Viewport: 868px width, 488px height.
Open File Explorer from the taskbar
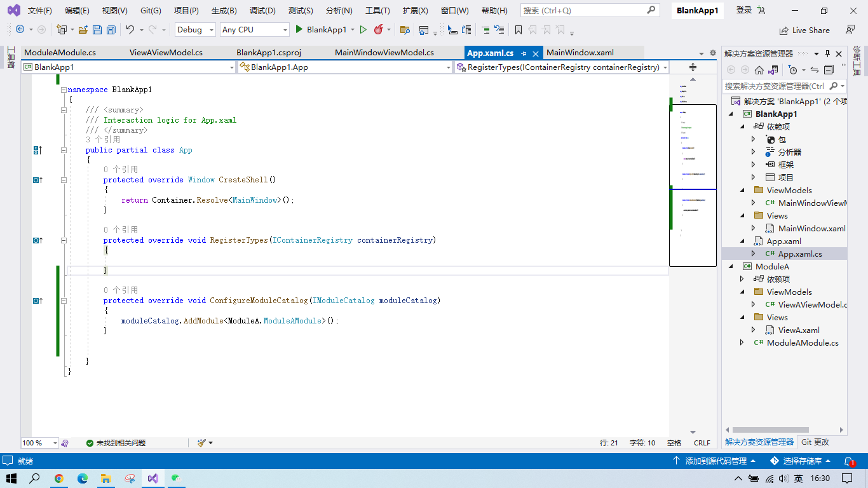pos(106,478)
